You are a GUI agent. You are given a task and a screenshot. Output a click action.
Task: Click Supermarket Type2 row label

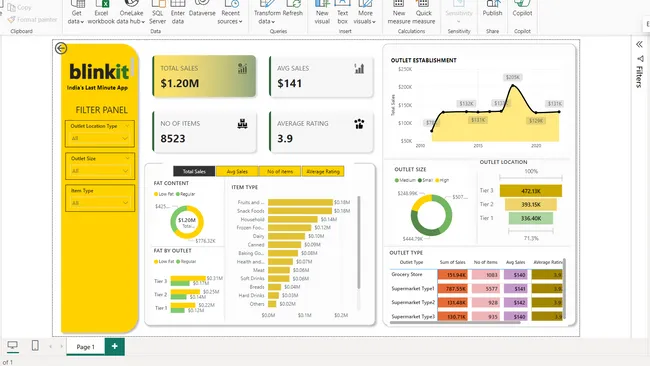coord(413,303)
